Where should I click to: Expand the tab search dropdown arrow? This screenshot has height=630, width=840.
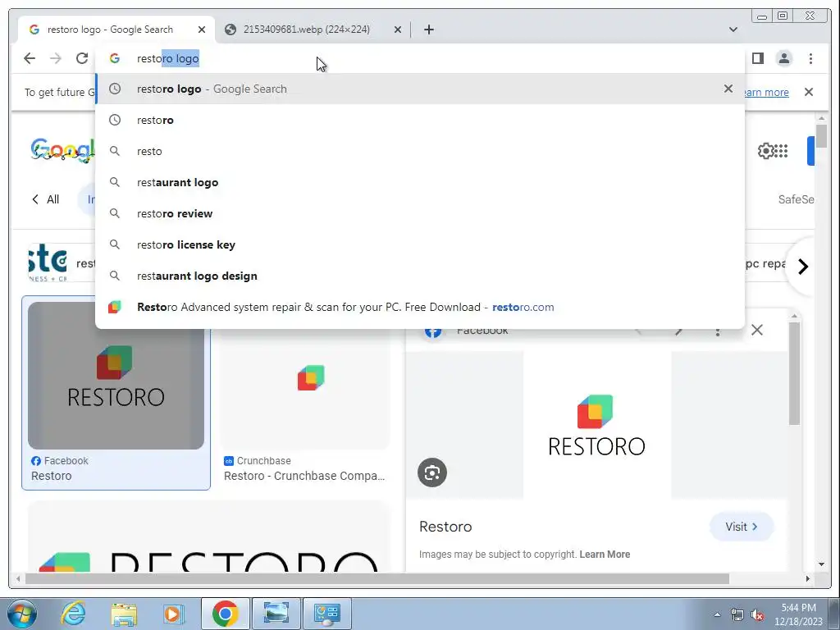733,30
